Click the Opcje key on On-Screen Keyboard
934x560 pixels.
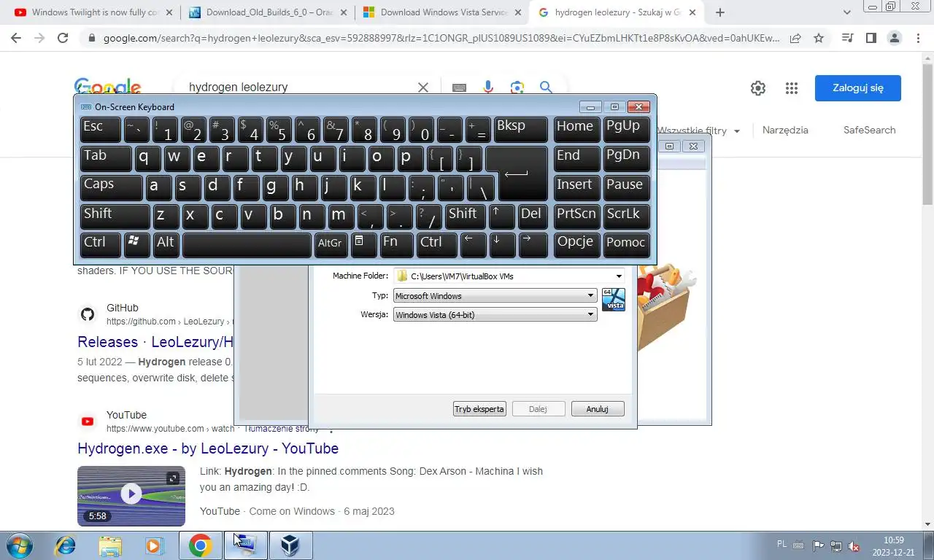pyautogui.click(x=576, y=244)
